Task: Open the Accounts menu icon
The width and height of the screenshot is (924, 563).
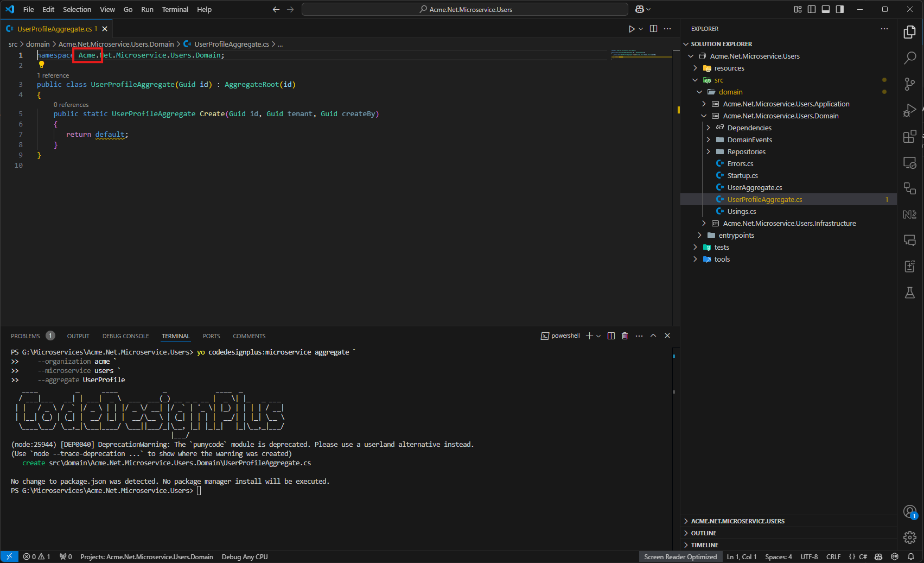Action: tap(910, 511)
